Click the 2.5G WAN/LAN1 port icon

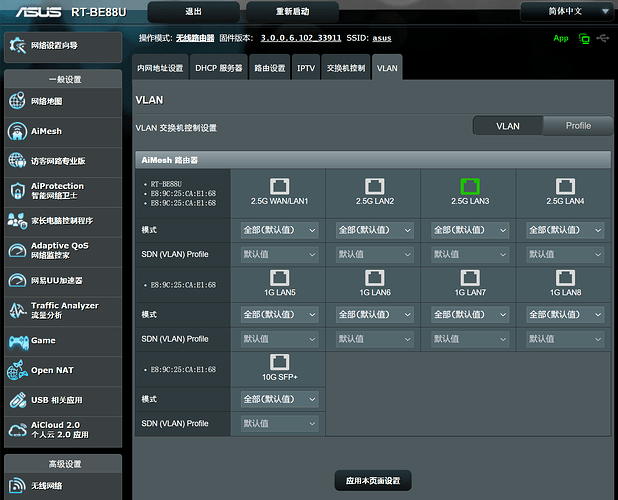pos(280,186)
